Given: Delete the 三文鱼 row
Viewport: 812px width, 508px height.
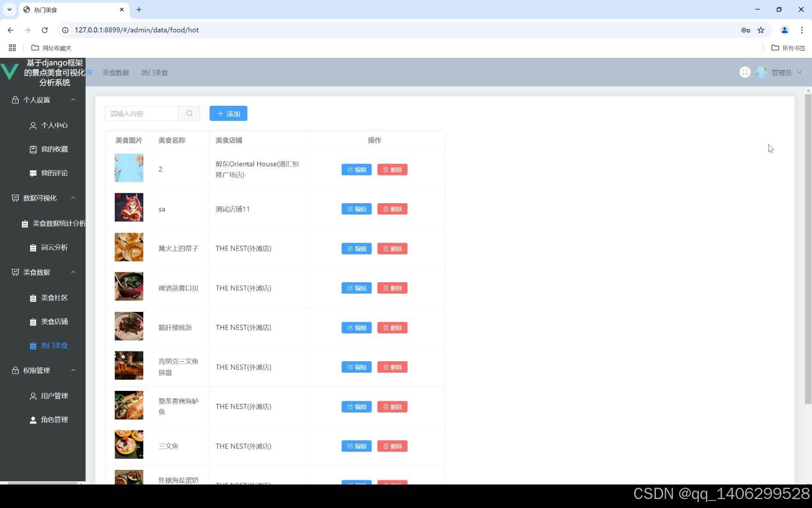Looking at the screenshot, I should tap(392, 446).
